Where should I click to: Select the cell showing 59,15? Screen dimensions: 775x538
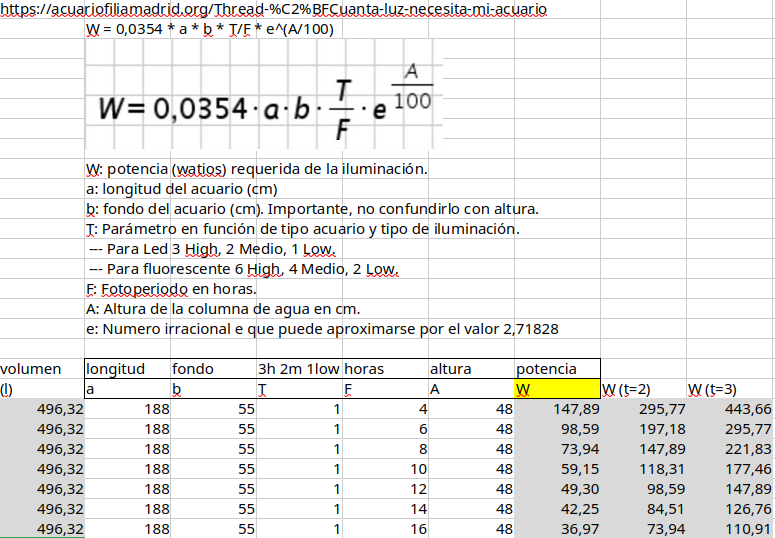557,469
